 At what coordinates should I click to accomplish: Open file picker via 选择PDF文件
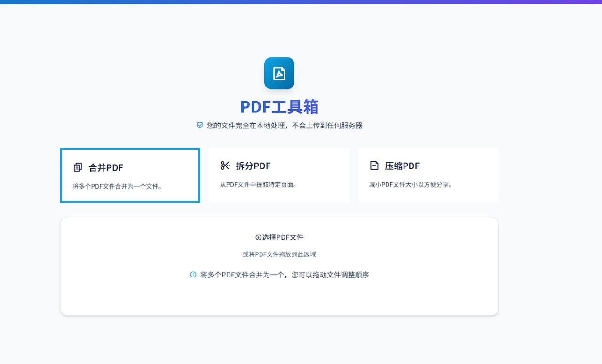pyautogui.click(x=279, y=237)
